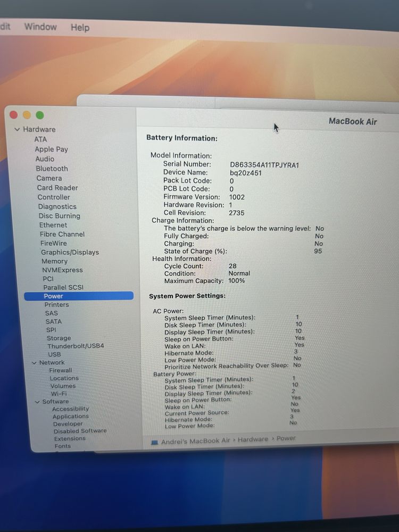Open the Help menu
399x532 pixels.
(x=80, y=27)
